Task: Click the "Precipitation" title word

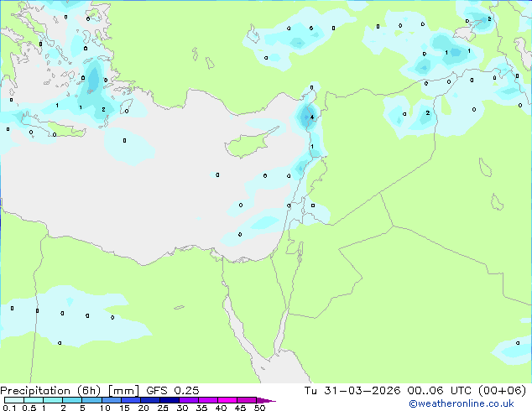Action: pyautogui.click(x=35, y=391)
